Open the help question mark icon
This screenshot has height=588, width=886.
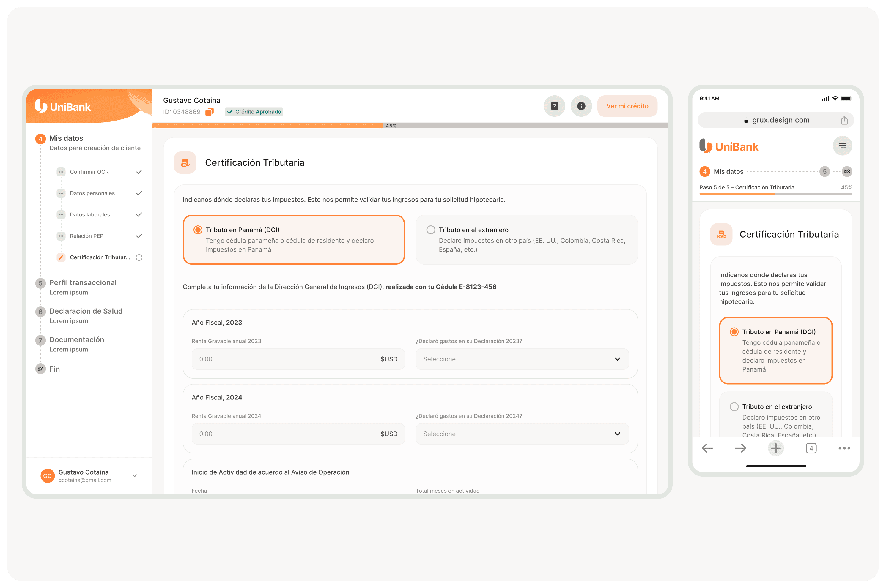(x=554, y=106)
